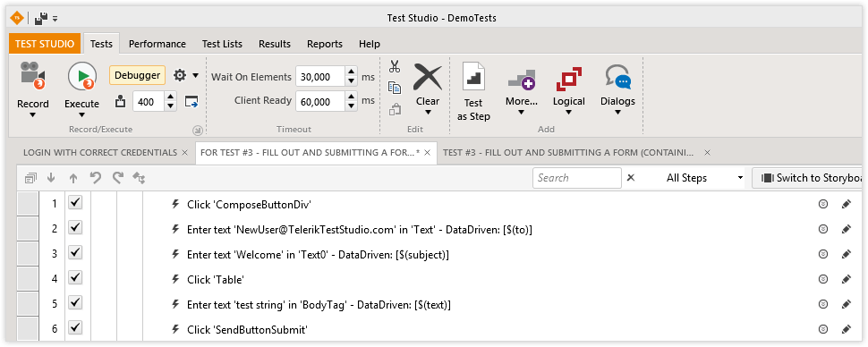The width and height of the screenshot is (868, 347).
Task: Open the Help tab
Action: point(370,44)
